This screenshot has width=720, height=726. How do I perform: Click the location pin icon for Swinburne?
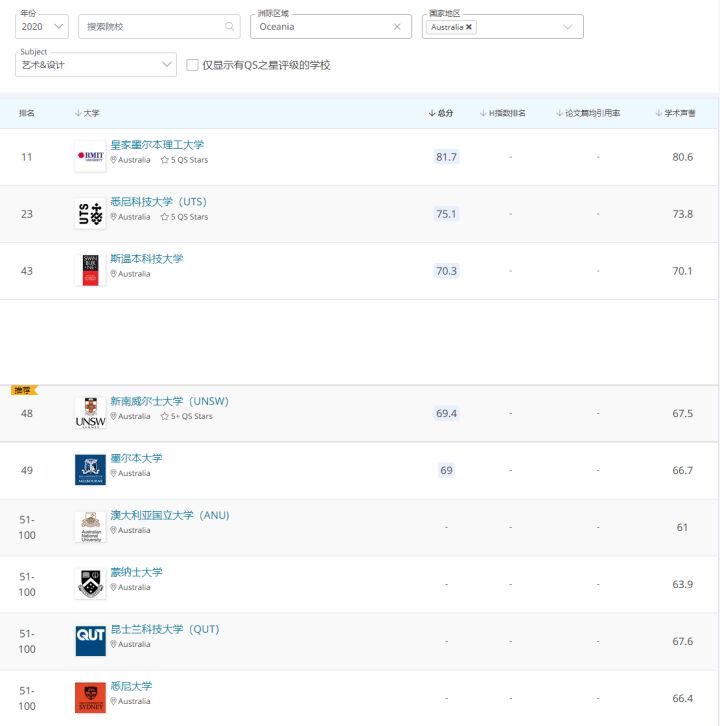113,274
